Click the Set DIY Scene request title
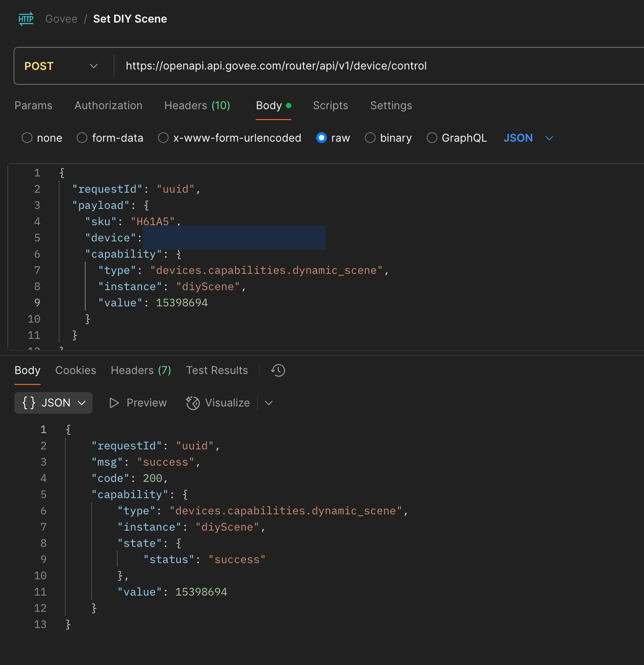The height and width of the screenshot is (665, 644). (x=130, y=19)
